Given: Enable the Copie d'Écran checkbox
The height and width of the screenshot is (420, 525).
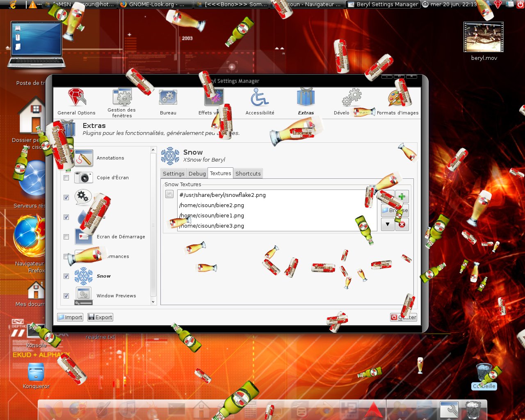Looking at the screenshot, I should pyautogui.click(x=66, y=178).
